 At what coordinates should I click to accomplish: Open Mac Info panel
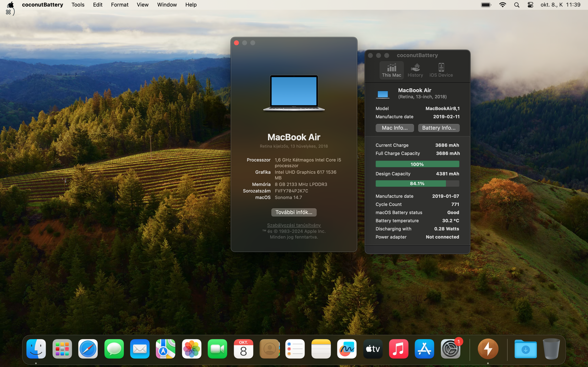click(x=394, y=128)
